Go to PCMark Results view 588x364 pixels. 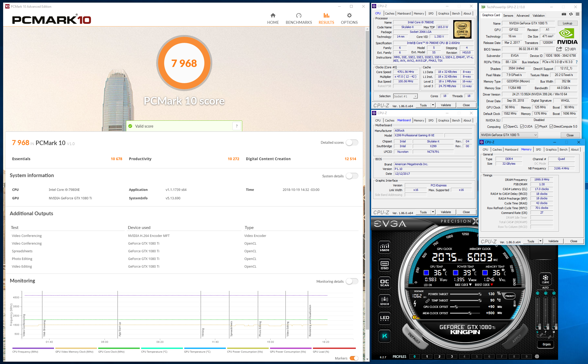pyautogui.click(x=326, y=19)
